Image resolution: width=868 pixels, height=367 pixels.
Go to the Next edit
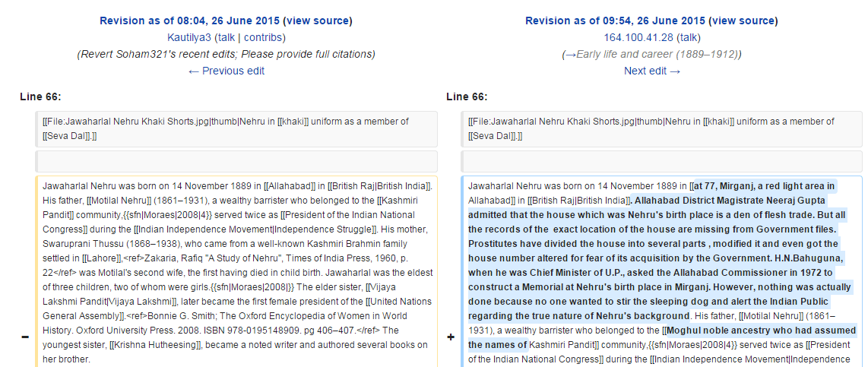[x=651, y=71]
